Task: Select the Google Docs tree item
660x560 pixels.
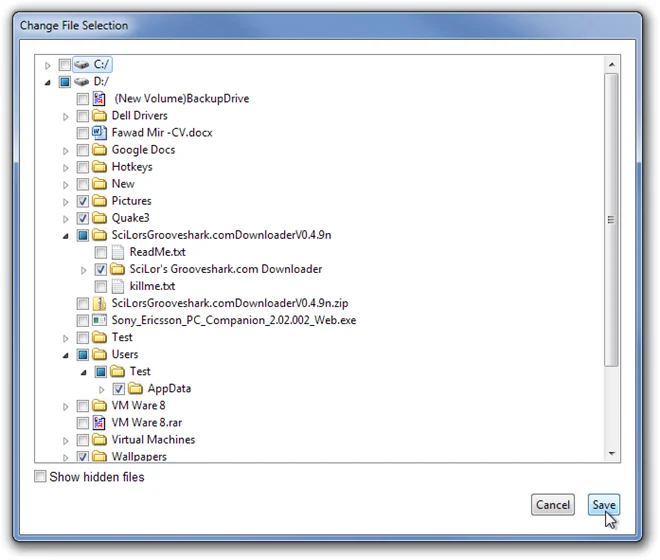Action: (x=143, y=150)
